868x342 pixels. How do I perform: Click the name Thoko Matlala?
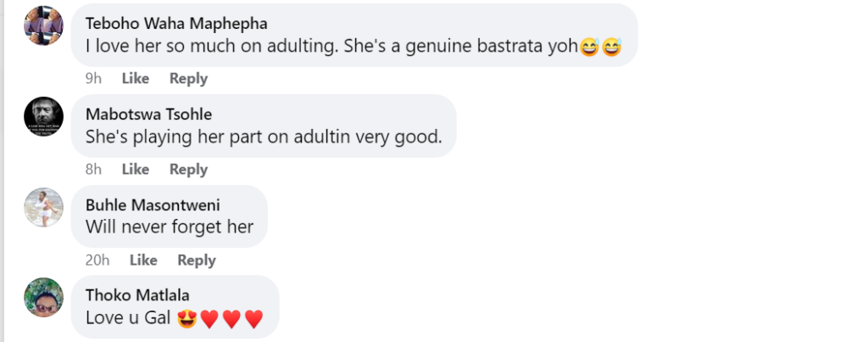point(138,295)
